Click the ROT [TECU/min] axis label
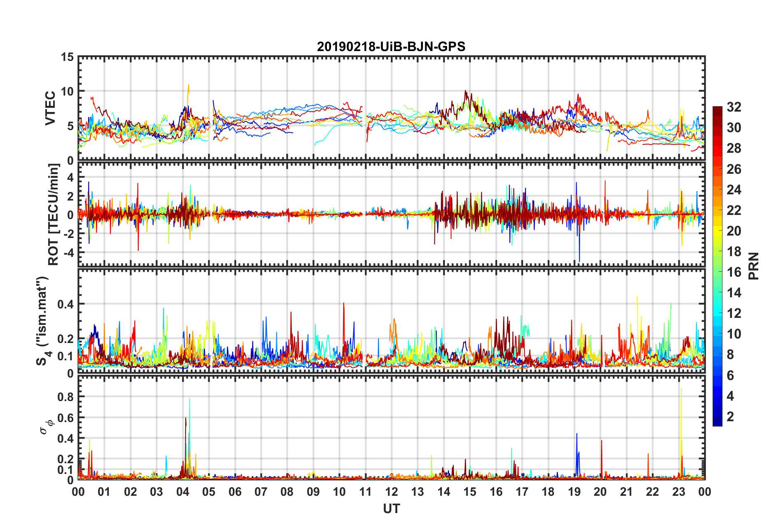This screenshot has height=532, width=783. click(54, 215)
